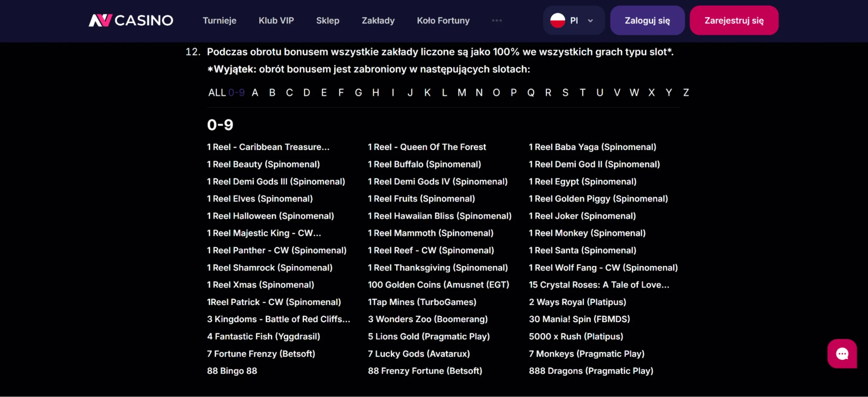Click '1 Reel Baba Yaga (Spinomenal)'

(593, 147)
